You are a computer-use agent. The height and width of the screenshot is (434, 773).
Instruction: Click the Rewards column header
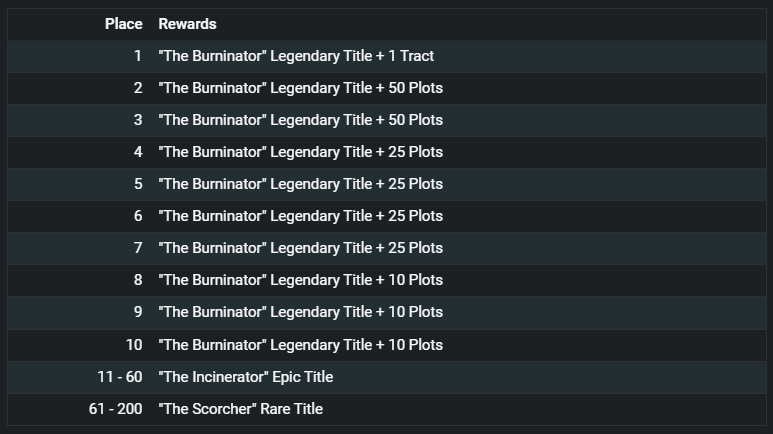point(187,24)
